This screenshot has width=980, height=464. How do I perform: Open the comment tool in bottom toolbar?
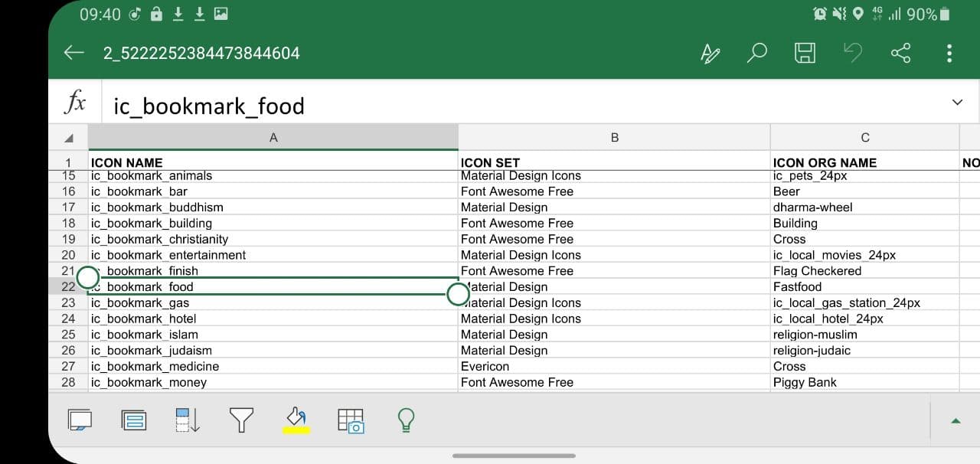pos(80,420)
